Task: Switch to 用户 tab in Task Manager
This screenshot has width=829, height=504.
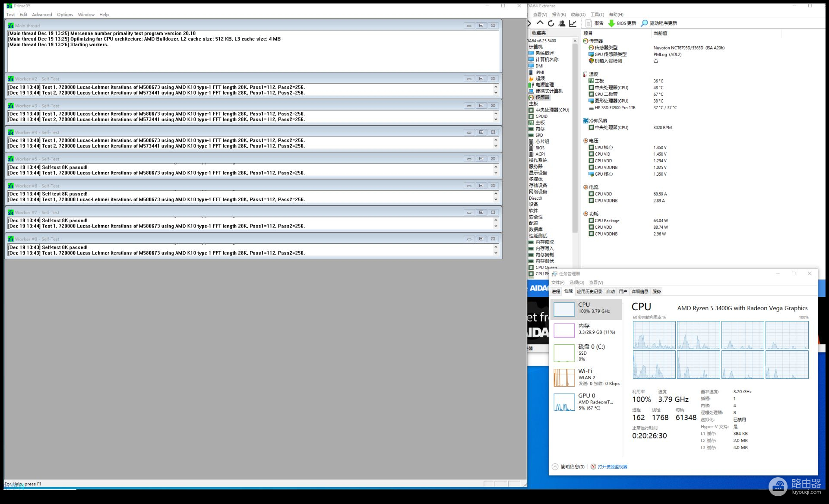Action: (623, 292)
